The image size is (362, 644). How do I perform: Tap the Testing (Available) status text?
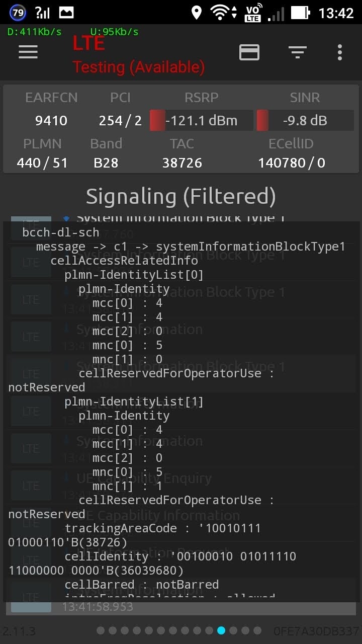pos(139,67)
